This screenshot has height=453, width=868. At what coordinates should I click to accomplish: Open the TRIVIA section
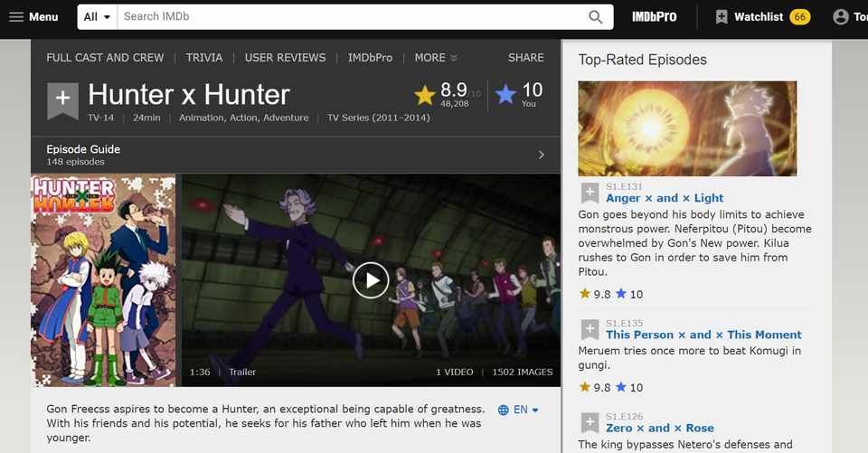coord(204,58)
